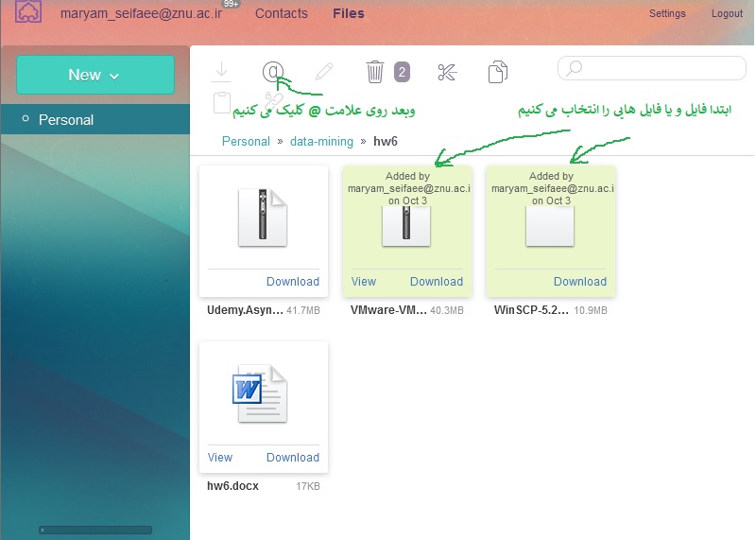Screen dimensions: 756x540
Task: Click the purple webmail logo icon
Action: point(28,11)
